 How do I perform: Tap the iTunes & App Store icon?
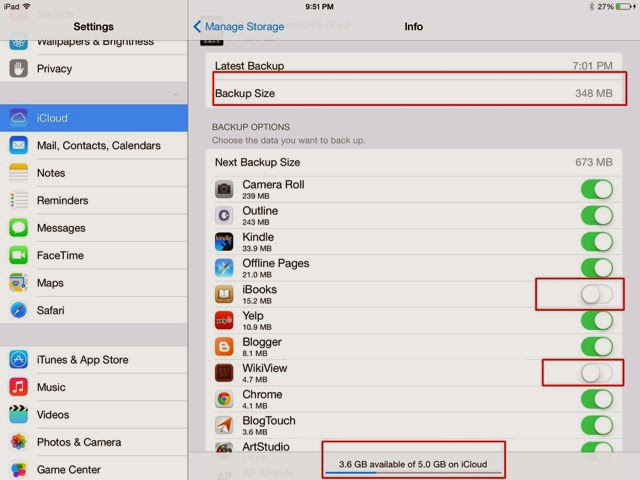coord(19,360)
